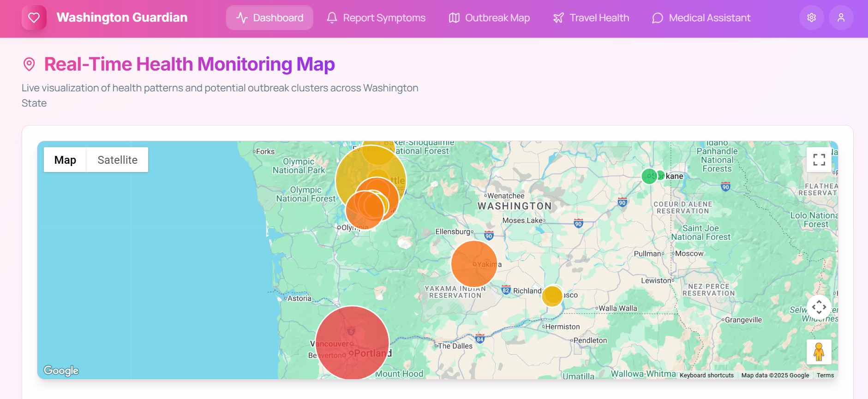Select the Map view button
The image size is (868, 399).
pyautogui.click(x=65, y=160)
